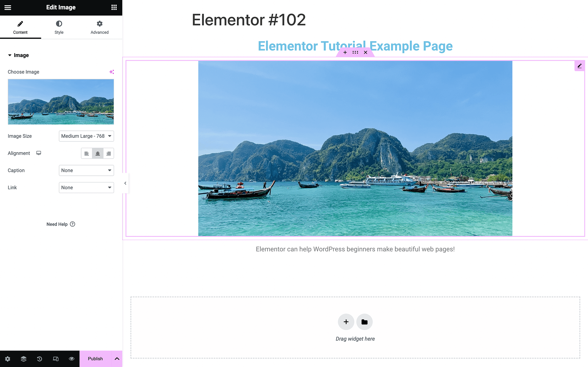This screenshot has height=367, width=588.
Task: Click the Publish button
Action: (x=95, y=358)
